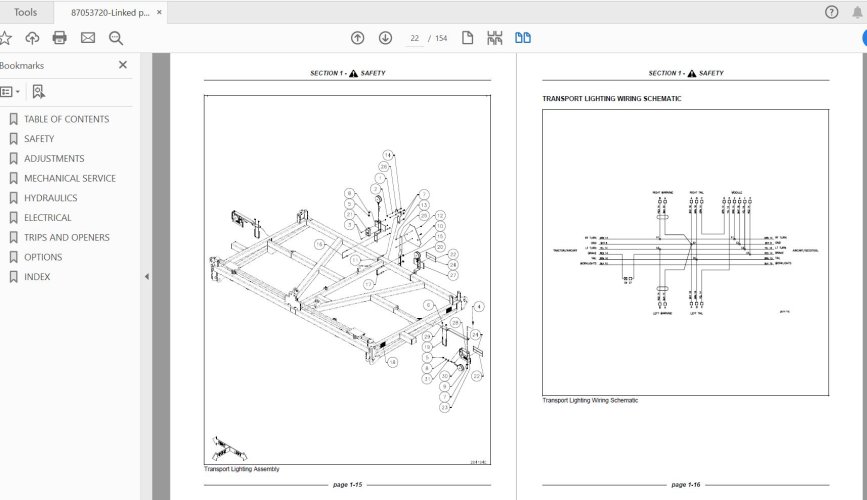Edit the page number field showing 22
Viewport: 867px width, 500px height.
[x=414, y=38]
